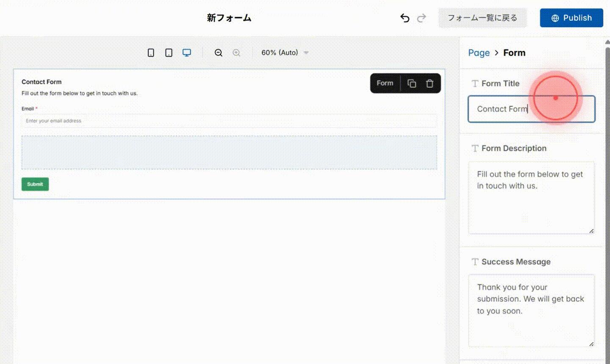The width and height of the screenshot is (610, 364).
Task: Click the 'Form' label in floating toolbar
Action: 384,83
